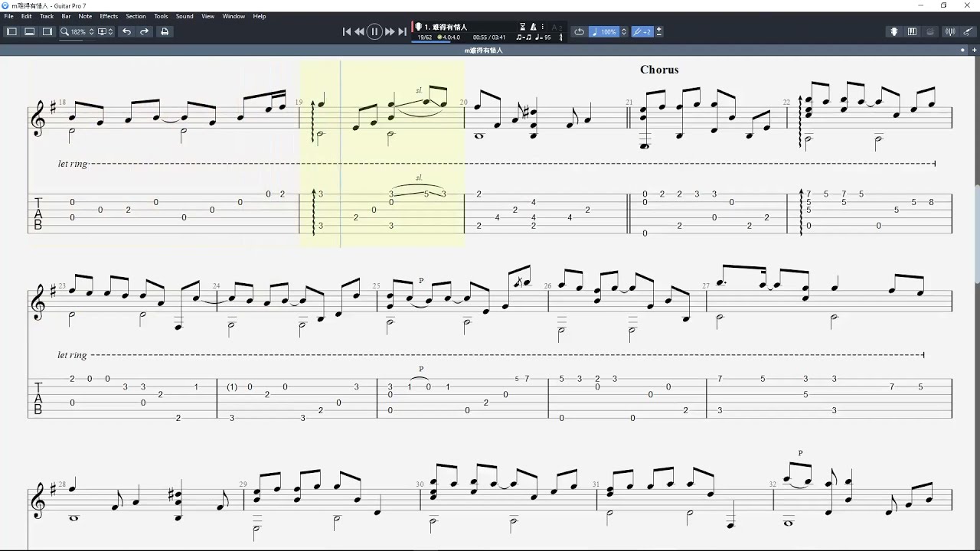Open the 182% zoom level stepper
The width and height of the screenshot is (980, 551).
click(x=91, y=31)
